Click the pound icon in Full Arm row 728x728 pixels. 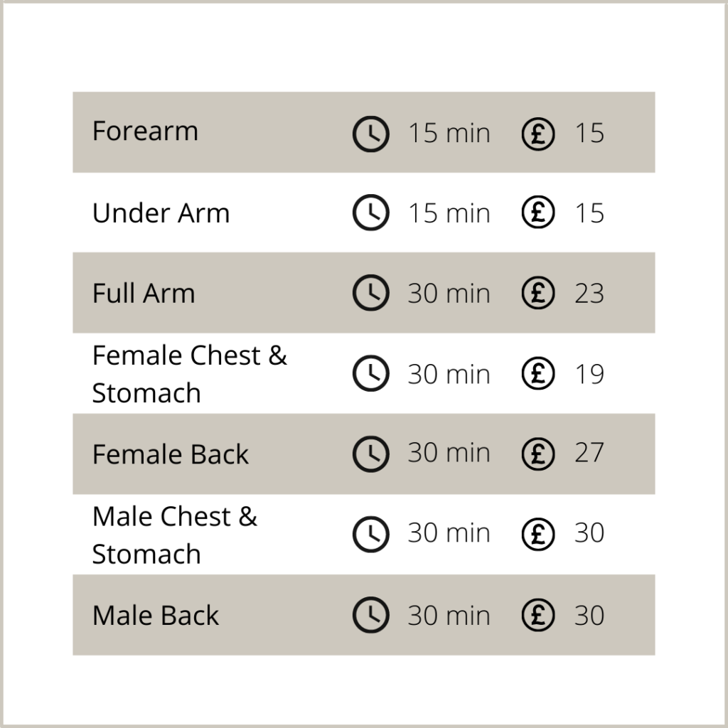pyautogui.click(x=537, y=292)
